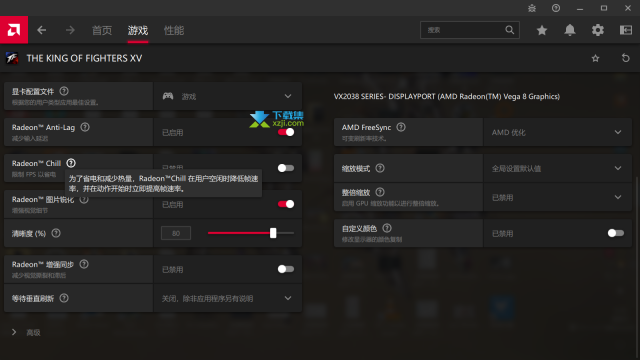Switch to 游戏 tab
Screen dimensions: 640x360
(x=138, y=30)
